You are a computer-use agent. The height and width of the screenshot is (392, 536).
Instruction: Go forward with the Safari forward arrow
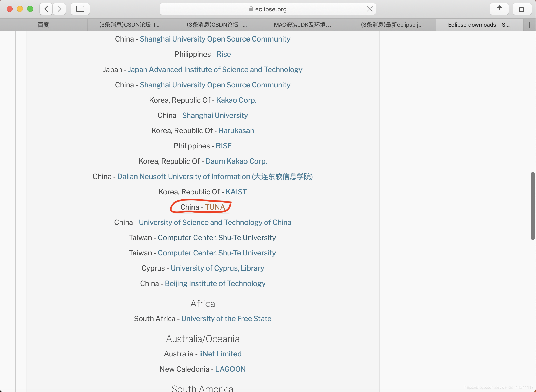tap(59, 9)
